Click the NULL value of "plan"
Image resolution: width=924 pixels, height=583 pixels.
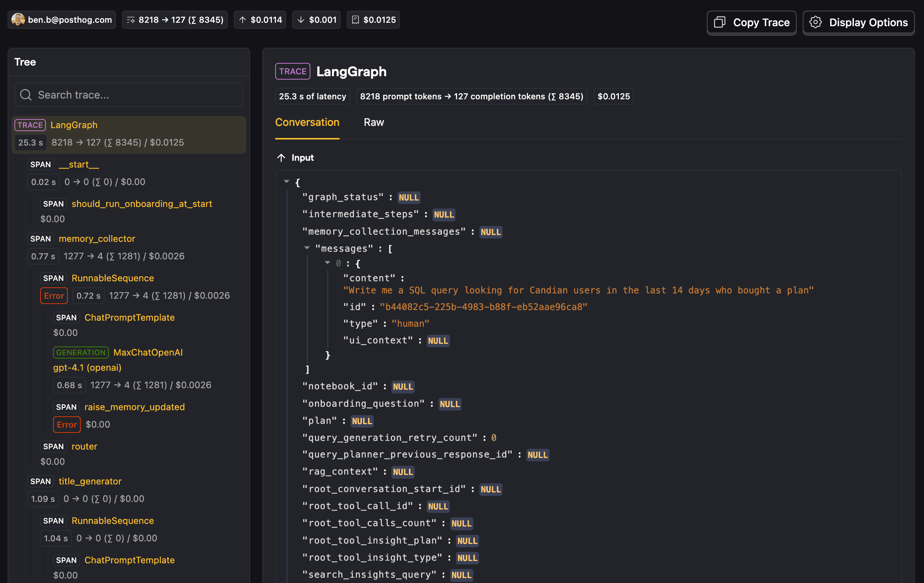(x=362, y=421)
